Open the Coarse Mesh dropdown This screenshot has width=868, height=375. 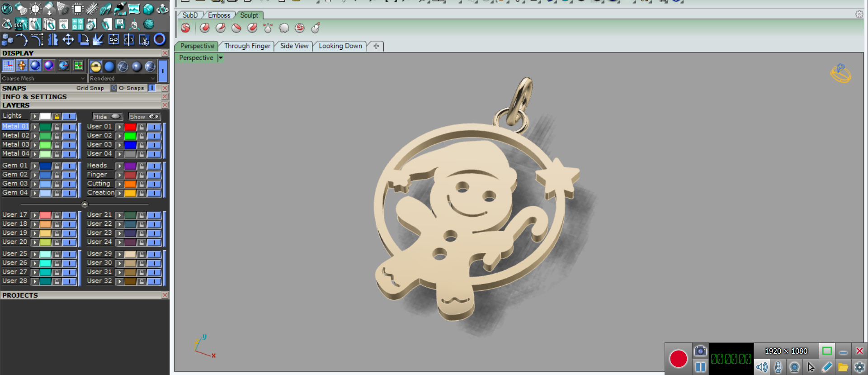[x=43, y=78]
